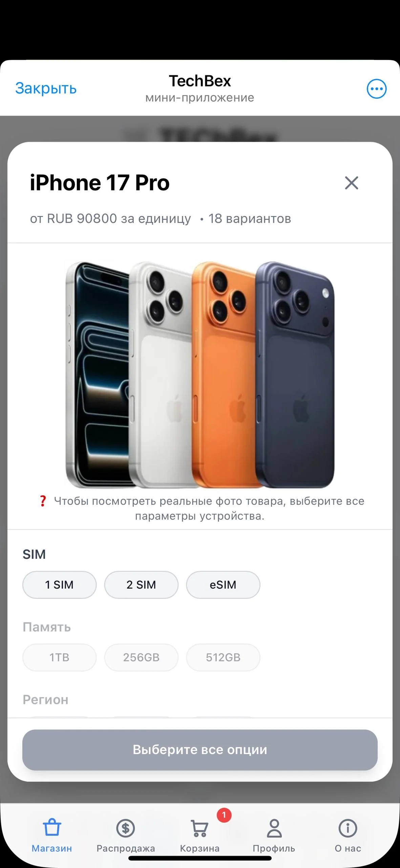Tap the red question mark hint icon
Image resolution: width=400 pixels, height=868 pixels.
(43, 501)
